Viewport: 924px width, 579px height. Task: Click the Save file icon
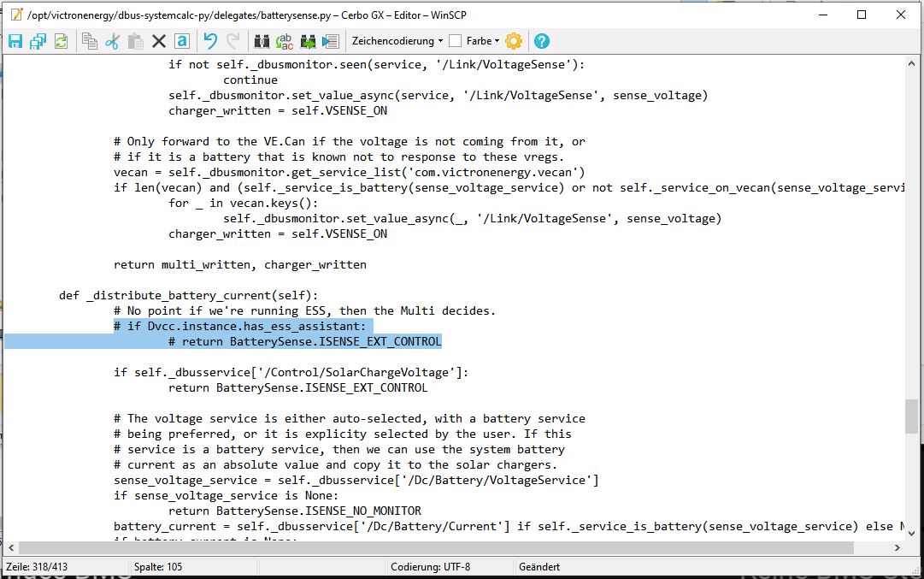[15, 41]
